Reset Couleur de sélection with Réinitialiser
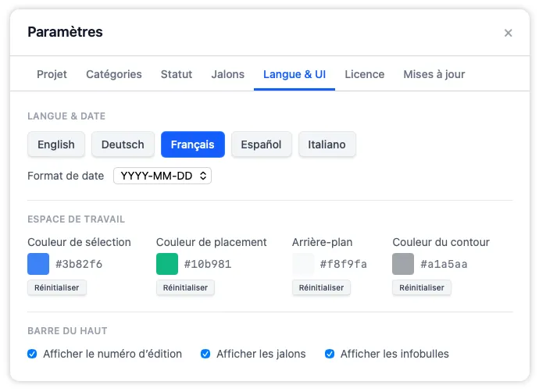 [57, 287]
